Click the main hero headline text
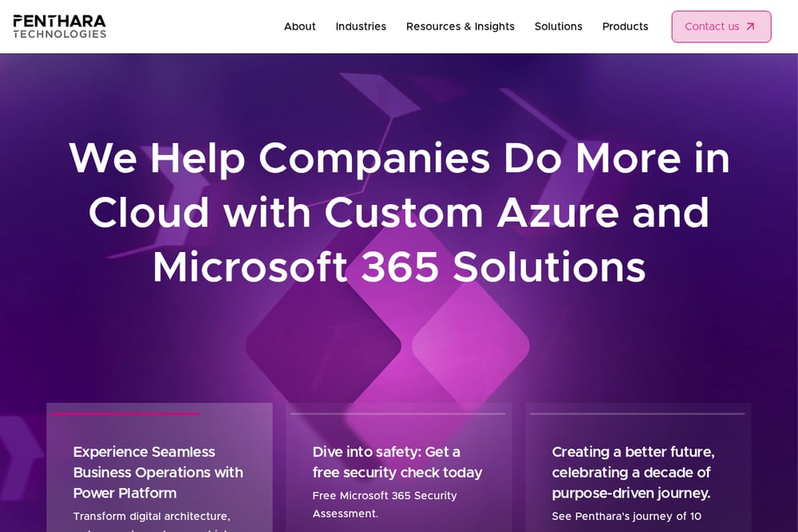Viewport: 798px width, 532px height. 399,213
